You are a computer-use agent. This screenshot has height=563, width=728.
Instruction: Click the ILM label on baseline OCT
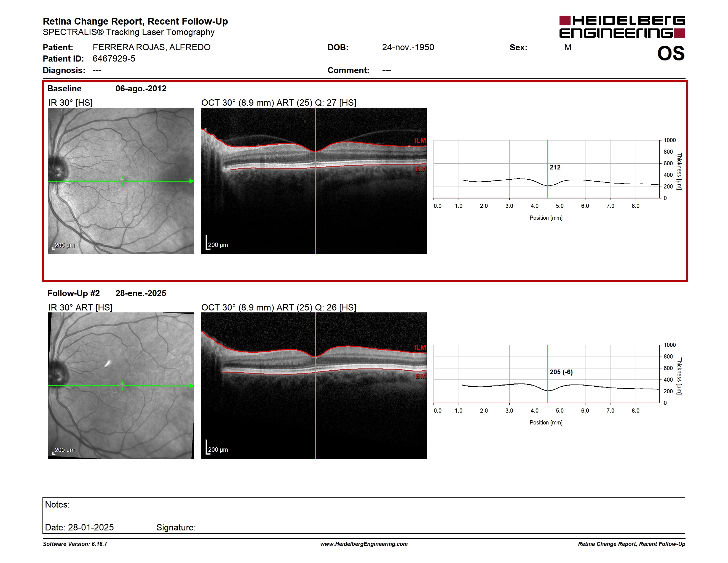pyautogui.click(x=420, y=140)
